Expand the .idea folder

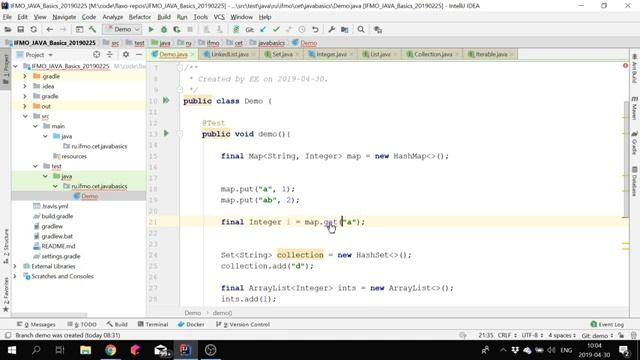pos(25,86)
